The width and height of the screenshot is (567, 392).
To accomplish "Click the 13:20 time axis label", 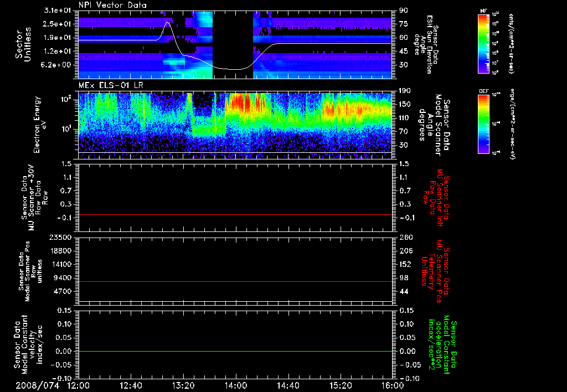I will coord(183,386).
